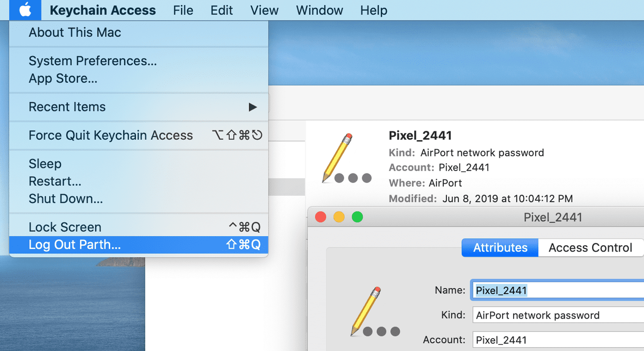Viewport: 644px width, 351px height.
Task: Click the yellow minimize window button
Action: [x=339, y=217]
